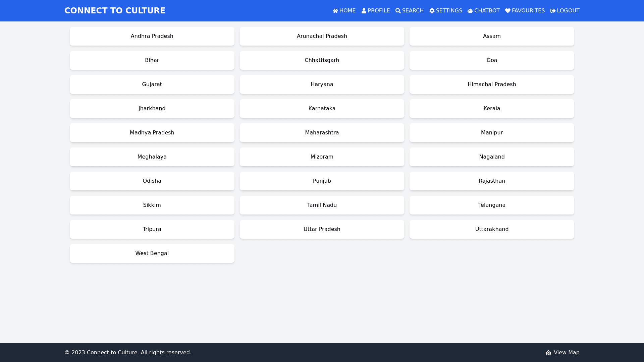The image size is (644, 362).
Task: Select the Himachal Pradesh card
Action: [x=492, y=84]
